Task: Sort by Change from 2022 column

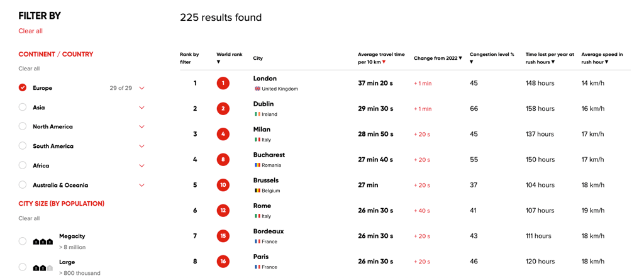Action: 438,58
